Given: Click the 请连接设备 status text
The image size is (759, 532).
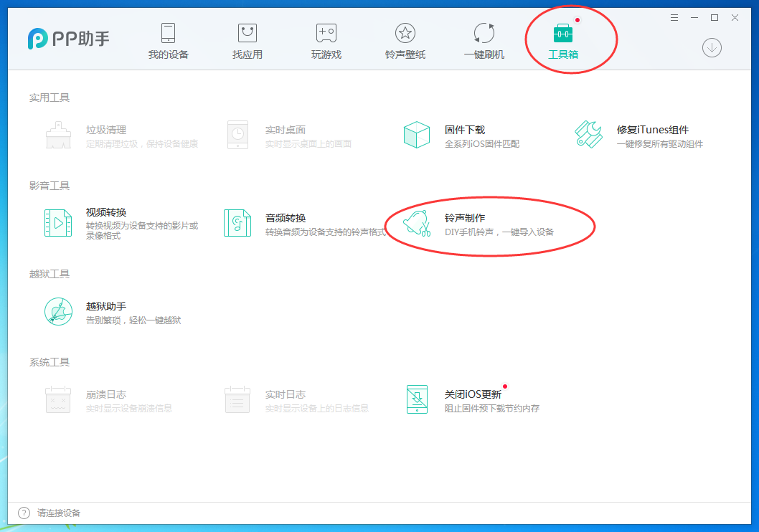Looking at the screenshot, I should coord(59,513).
